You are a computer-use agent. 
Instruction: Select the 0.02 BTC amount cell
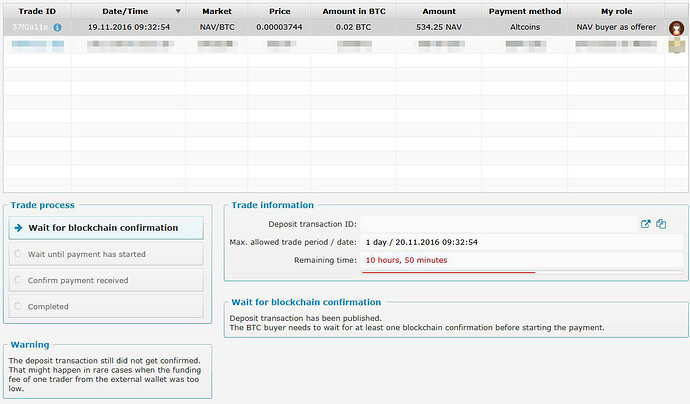(353, 27)
